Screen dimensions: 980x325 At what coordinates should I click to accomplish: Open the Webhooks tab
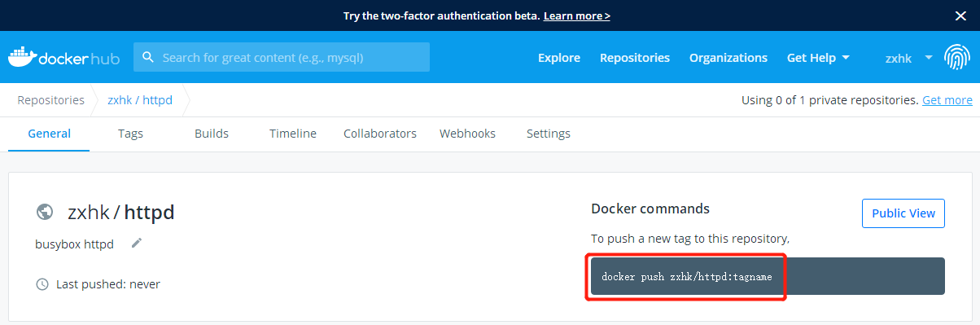[467, 134]
